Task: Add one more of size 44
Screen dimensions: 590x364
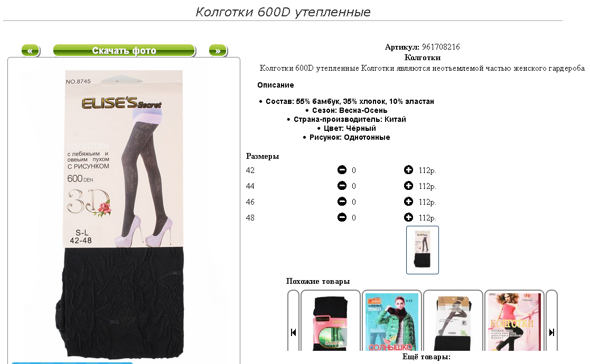Action: click(x=408, y=186)
